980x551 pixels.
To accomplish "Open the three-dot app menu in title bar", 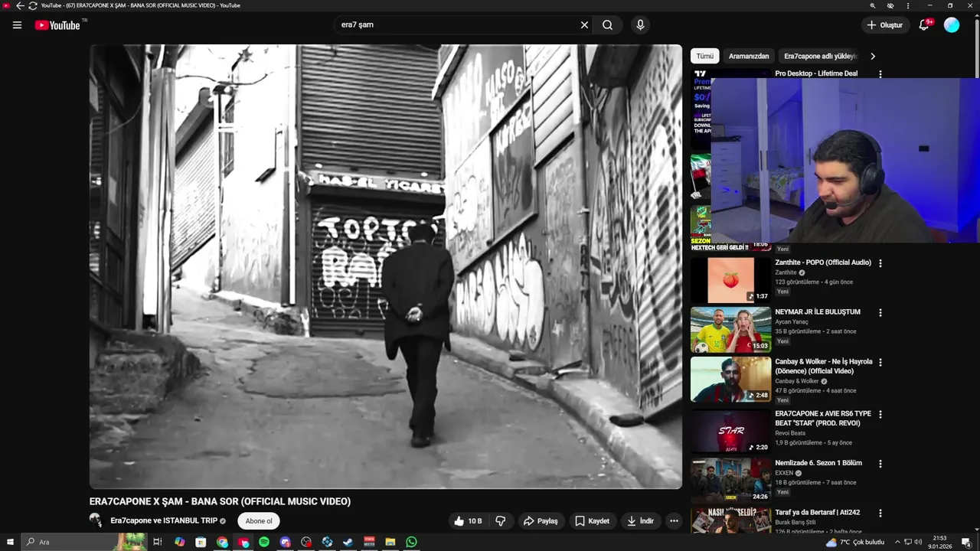I will click(908, 5).
